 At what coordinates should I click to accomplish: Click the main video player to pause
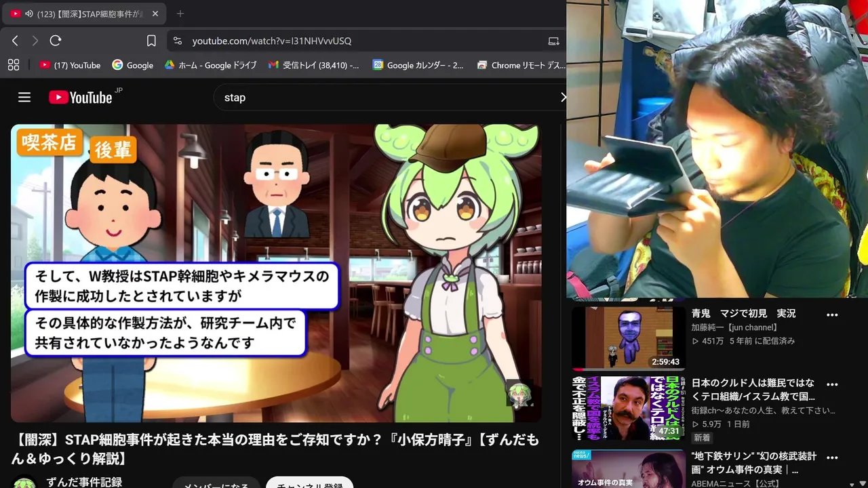pyautogui.click(x=276, y=273)
